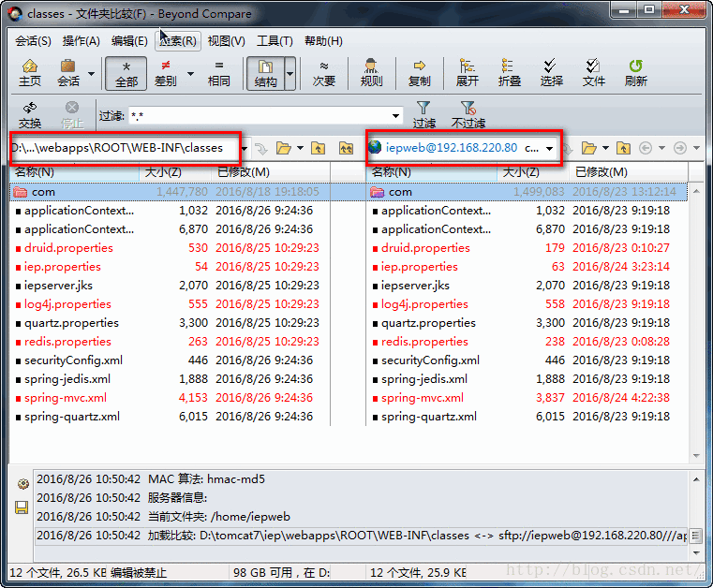Viewport: 713px width, 588px height.
Task: Click the log panel gear icon
Action: [22, 484]
